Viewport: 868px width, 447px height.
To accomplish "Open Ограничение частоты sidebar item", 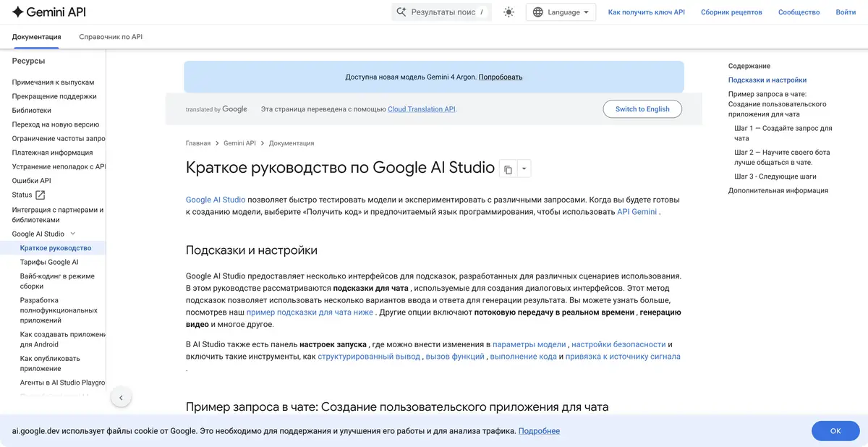I will (59, 139).
